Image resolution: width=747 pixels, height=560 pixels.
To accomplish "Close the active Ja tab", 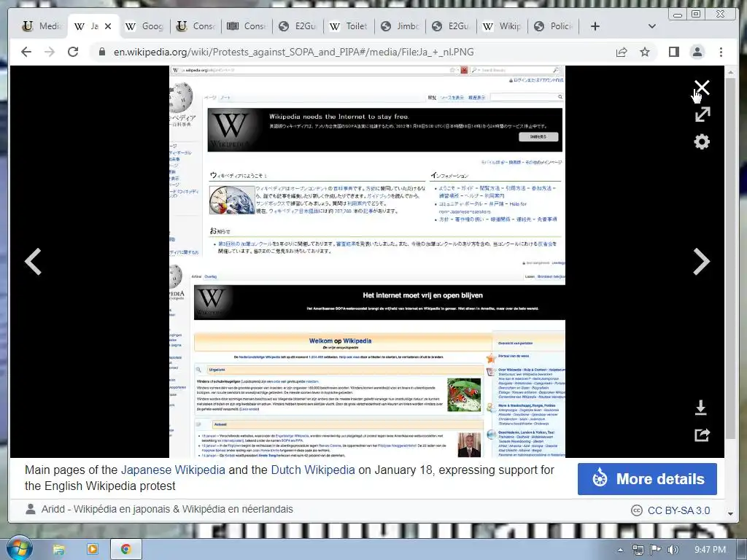I will [108, 26].
